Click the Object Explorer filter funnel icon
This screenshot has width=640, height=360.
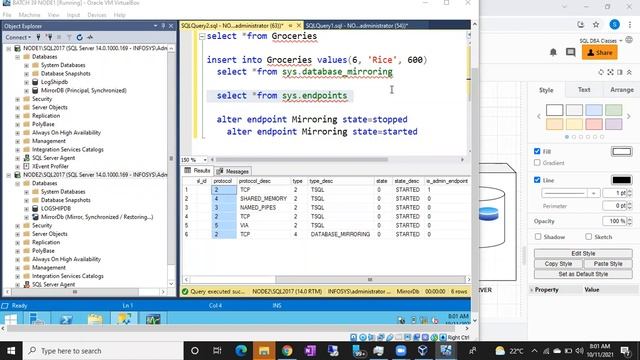tap(69, 37)
